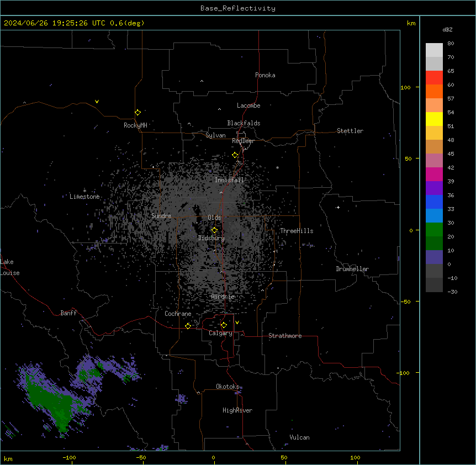Select the Stettler label
Image resolution: width=476 pixels, height=465 pixels.
coord(350,131)
